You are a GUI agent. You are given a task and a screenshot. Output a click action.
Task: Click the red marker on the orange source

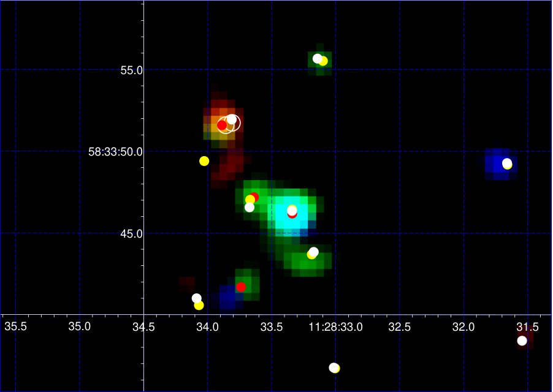pyautogui.click(x=222, y=125)
